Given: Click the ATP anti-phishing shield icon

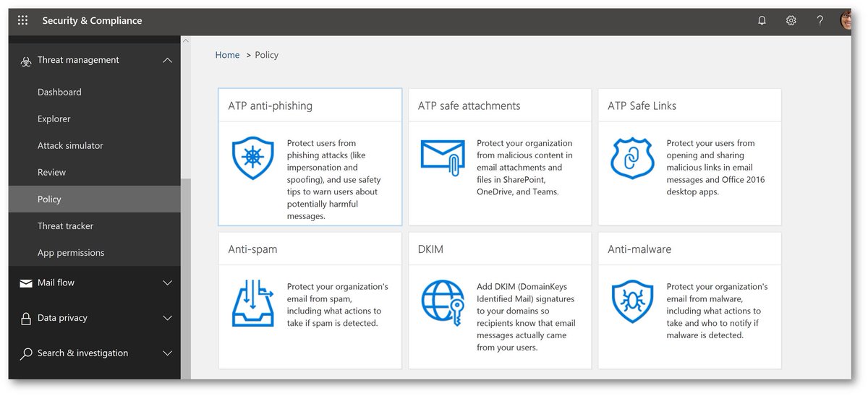Looking at the screenshot, I should click(252, 159).
